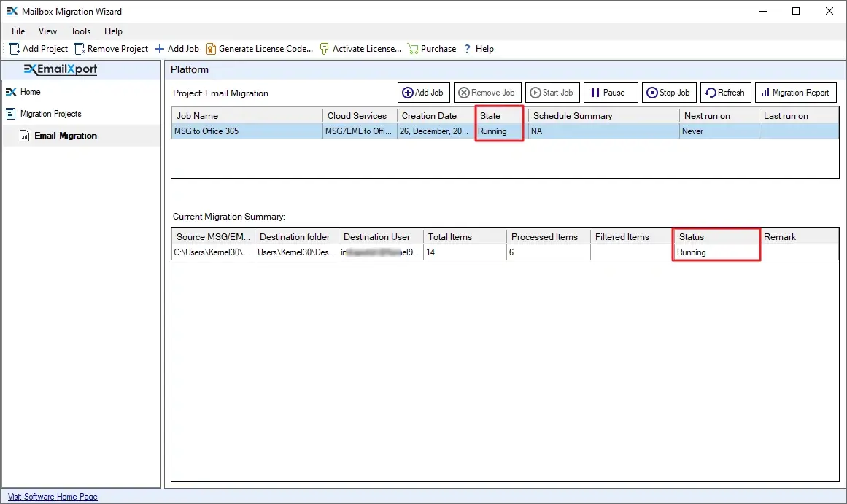This screenshot has width=847, height=504.
Task: Pause the running migration job
Action: 611,93
